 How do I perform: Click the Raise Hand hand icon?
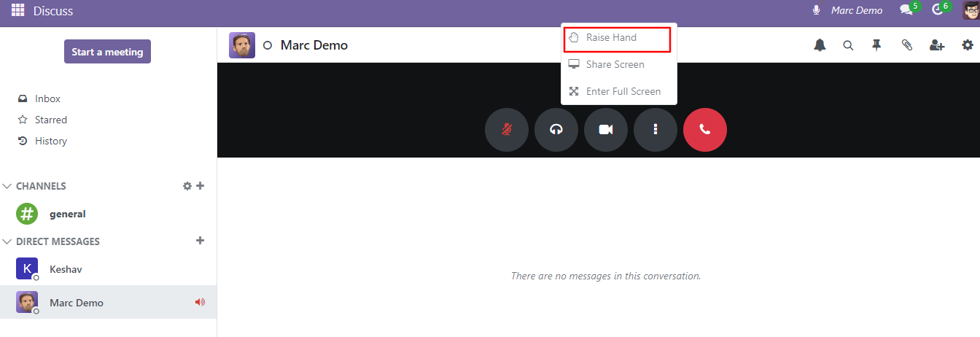pyautogui.click(x=574, y=38)
